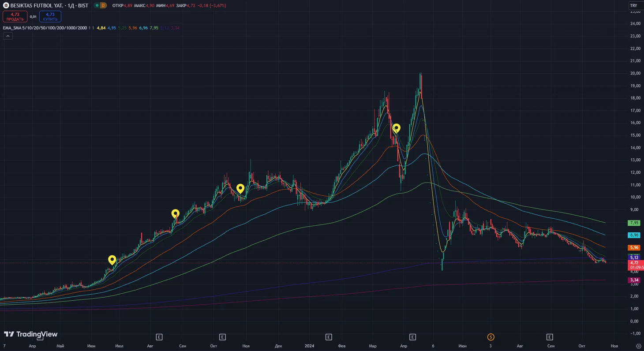Click the TradingView logo
Screen dimensions: 644x351
pos(30,334)
